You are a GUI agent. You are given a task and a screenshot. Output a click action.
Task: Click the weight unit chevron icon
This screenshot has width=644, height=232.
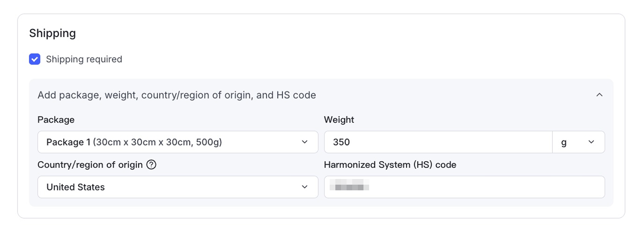point(591,142)
